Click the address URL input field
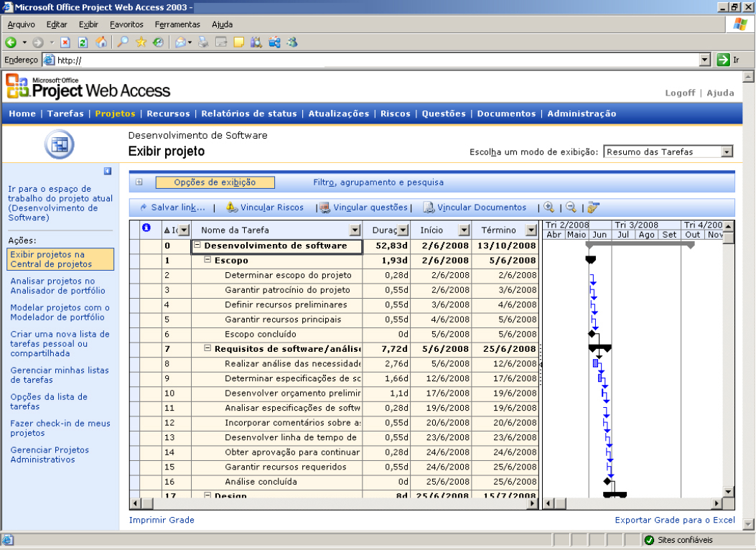Viewport: 756px width, 550px height. click(371, 60)
